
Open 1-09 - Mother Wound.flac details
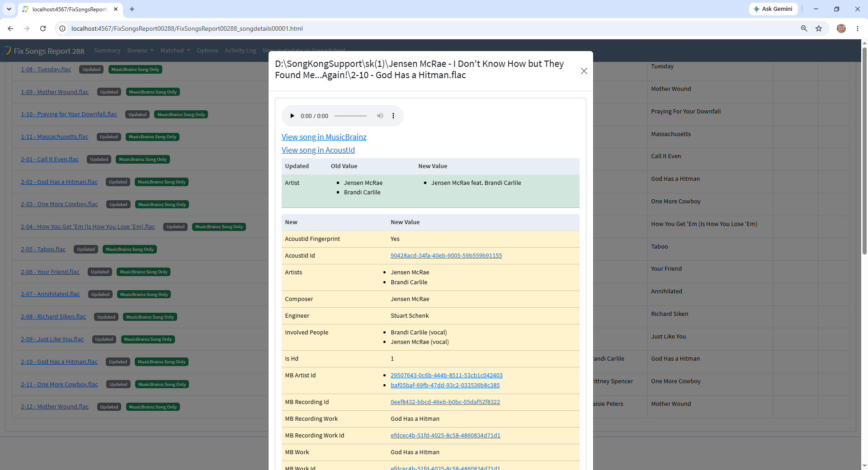[x=55, y=92]
